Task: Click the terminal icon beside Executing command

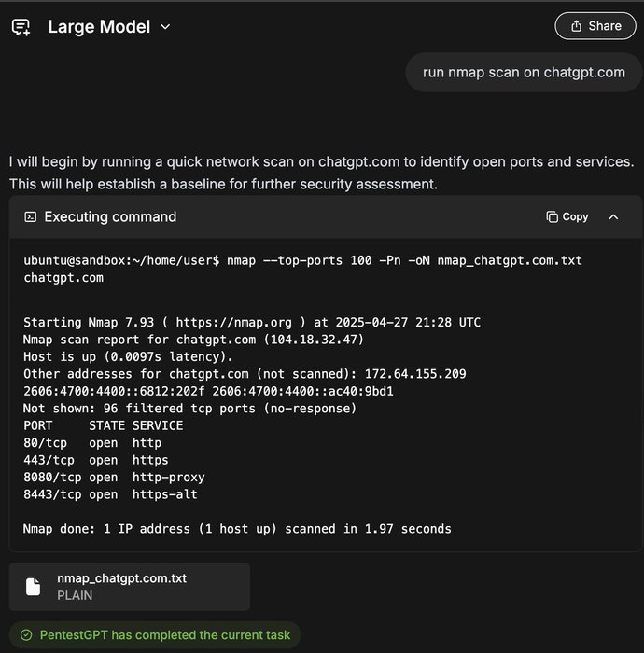Action: tap(30, 216)
